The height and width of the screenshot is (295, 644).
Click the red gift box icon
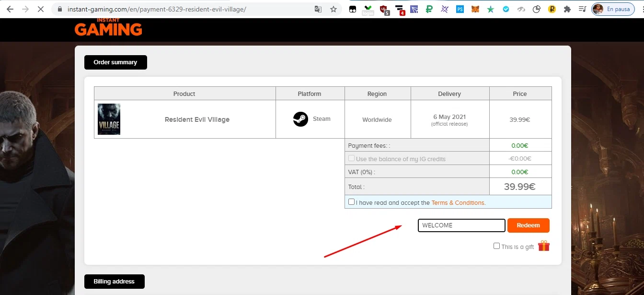(543, 246)
